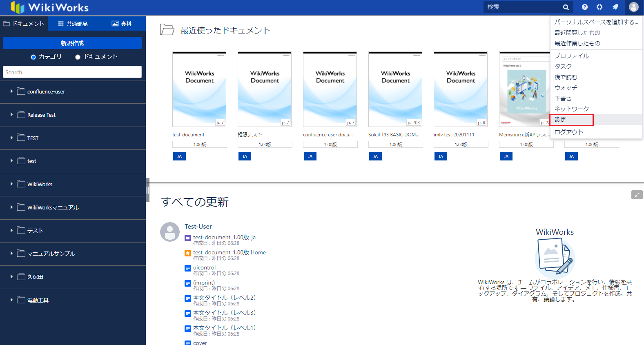Select the ドキュメント radio button
This screenshot has height=345, width=644.
(78, 57)
